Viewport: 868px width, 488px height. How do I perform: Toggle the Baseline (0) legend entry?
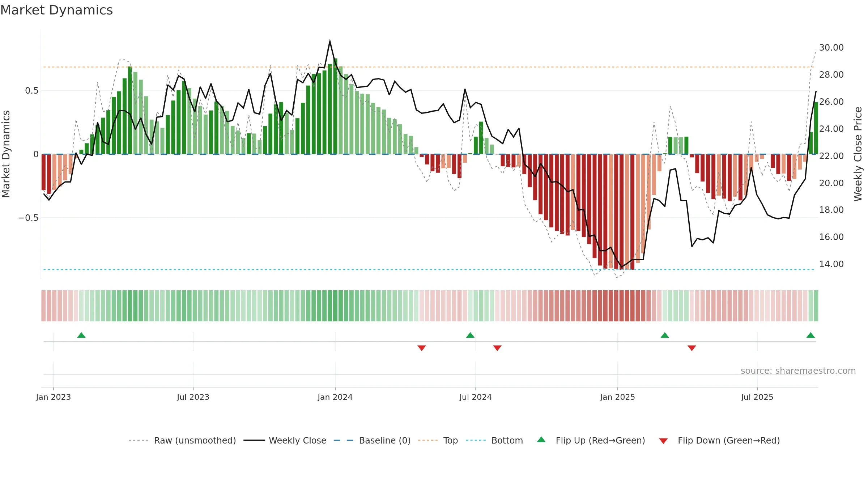(x=372, y=440)
